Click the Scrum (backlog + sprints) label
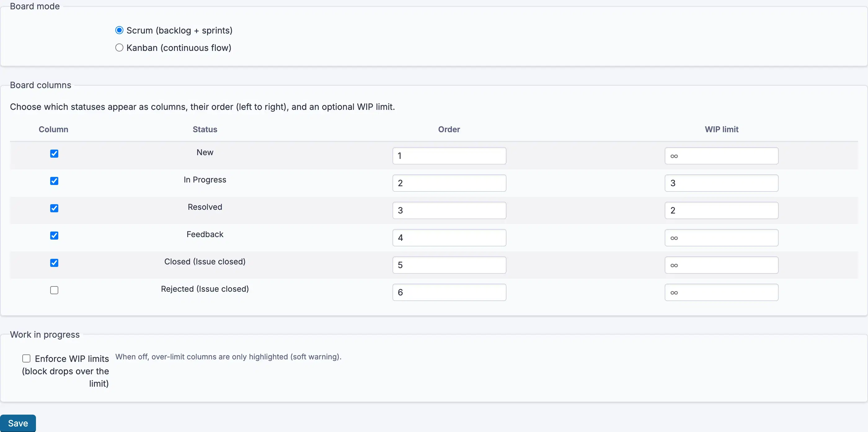 coord(179,30)
